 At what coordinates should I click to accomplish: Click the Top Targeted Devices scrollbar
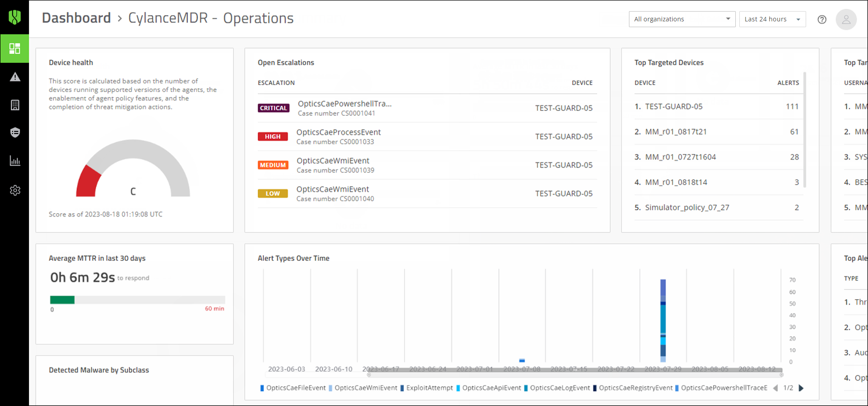804,130
